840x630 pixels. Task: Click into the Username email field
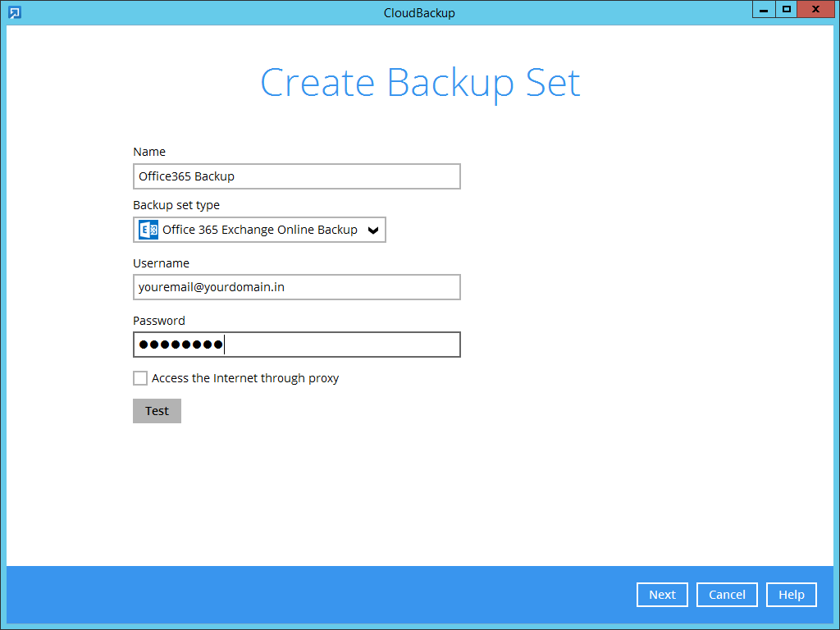[296, 287]
